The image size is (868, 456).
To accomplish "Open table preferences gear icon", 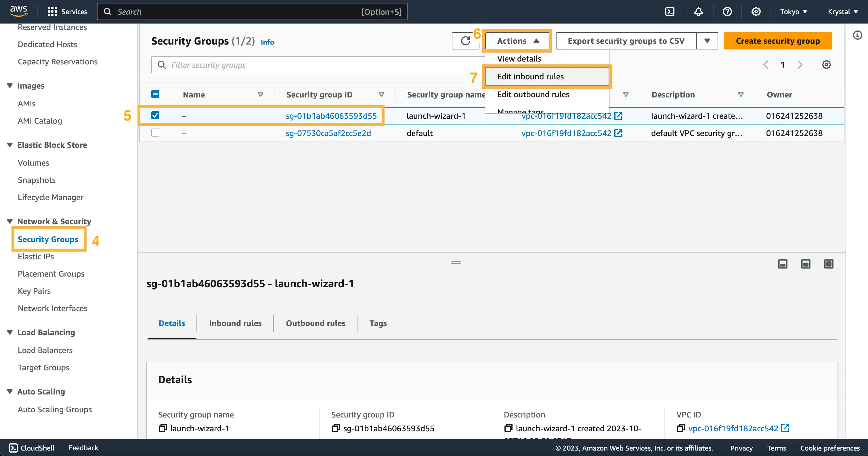I will point(826,65).
